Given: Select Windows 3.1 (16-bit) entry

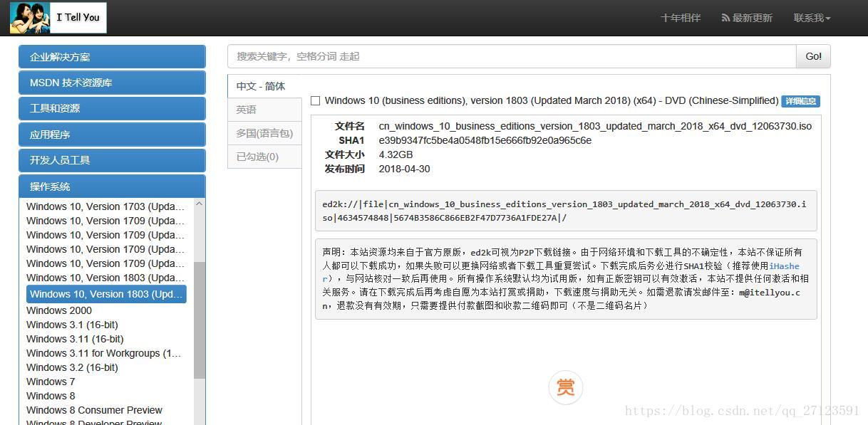Looking at the screenshot, I should pos(72,325).
